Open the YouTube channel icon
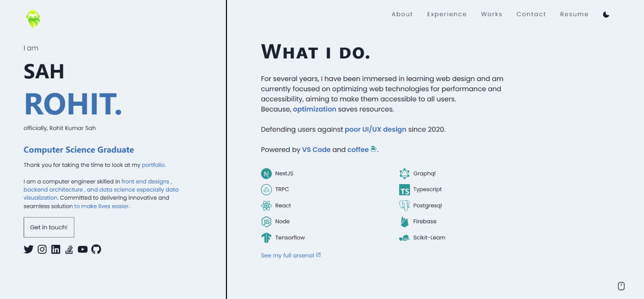This screenshot has height=299, width=644. [83, 249]
